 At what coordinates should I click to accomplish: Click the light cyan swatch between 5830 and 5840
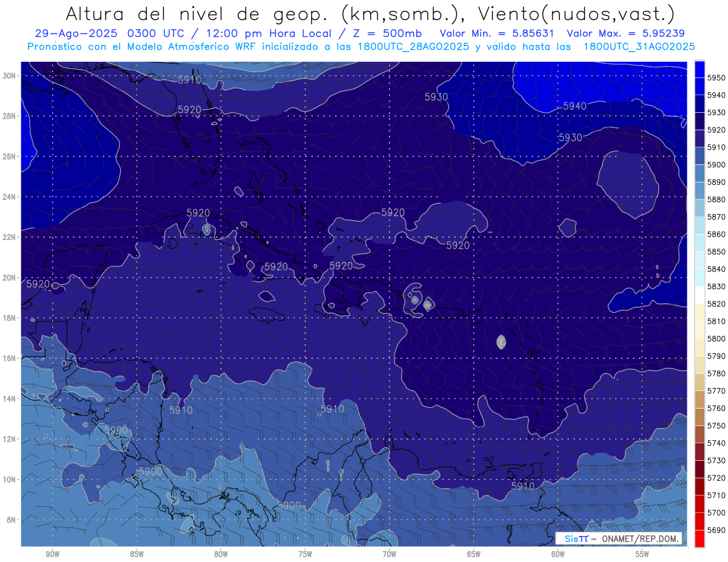pos(699,278)
